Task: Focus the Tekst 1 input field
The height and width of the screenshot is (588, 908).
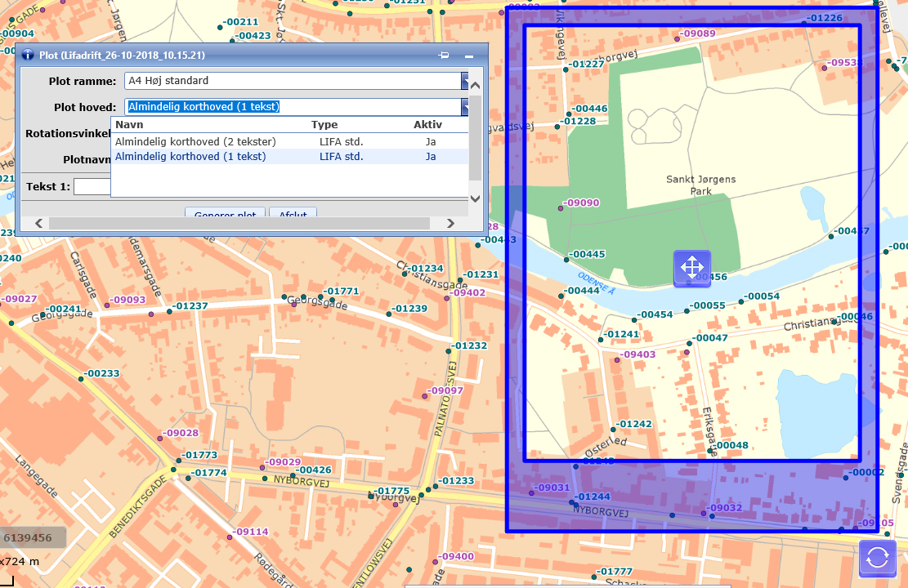Action: coord(92,186)
